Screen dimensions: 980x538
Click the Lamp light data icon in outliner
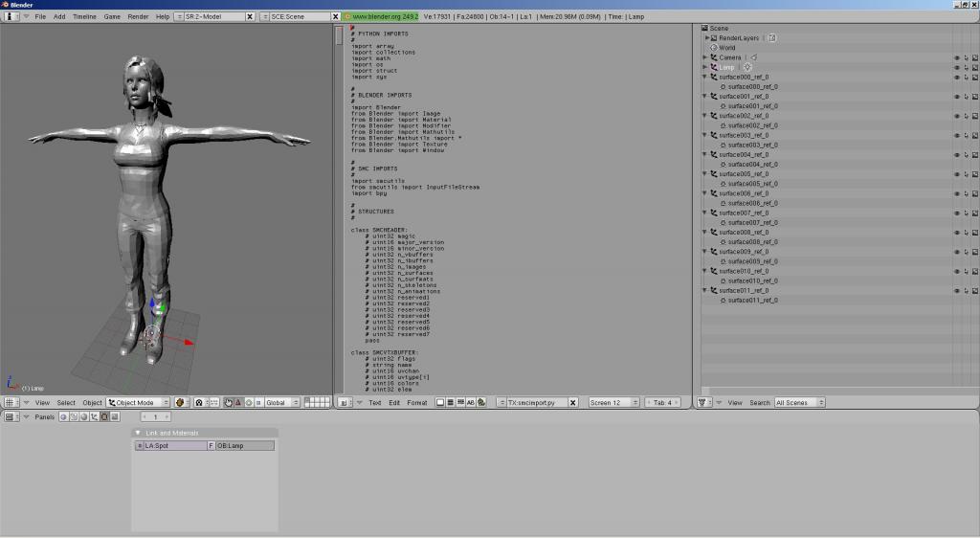click(x=747, y=67)
